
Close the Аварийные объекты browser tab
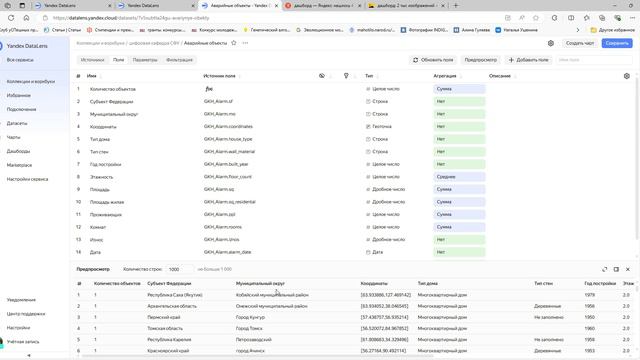click(276, 6)
